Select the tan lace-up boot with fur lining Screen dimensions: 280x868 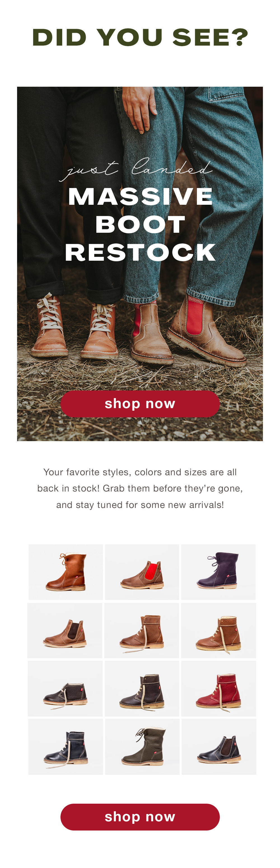pos(66,572)
